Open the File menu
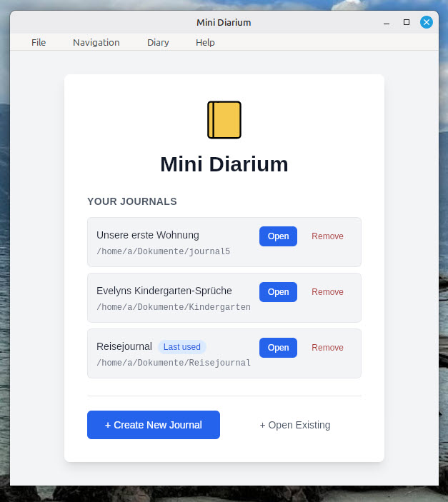The height and width of the screenshot is (502, 448). point(39,42)
